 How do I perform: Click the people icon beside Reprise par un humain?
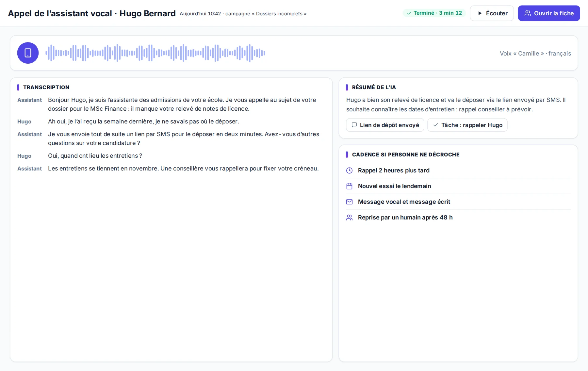coord(349,218)
